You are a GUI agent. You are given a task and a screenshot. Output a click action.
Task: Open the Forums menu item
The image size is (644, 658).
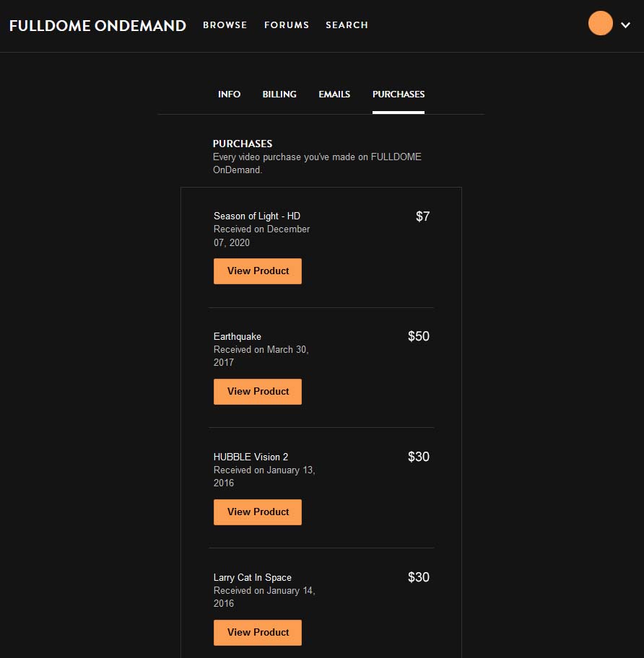(x=286, y=25)
